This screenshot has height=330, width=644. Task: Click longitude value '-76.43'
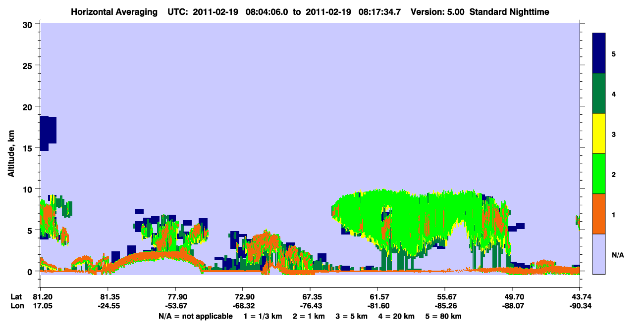point(310,305)
